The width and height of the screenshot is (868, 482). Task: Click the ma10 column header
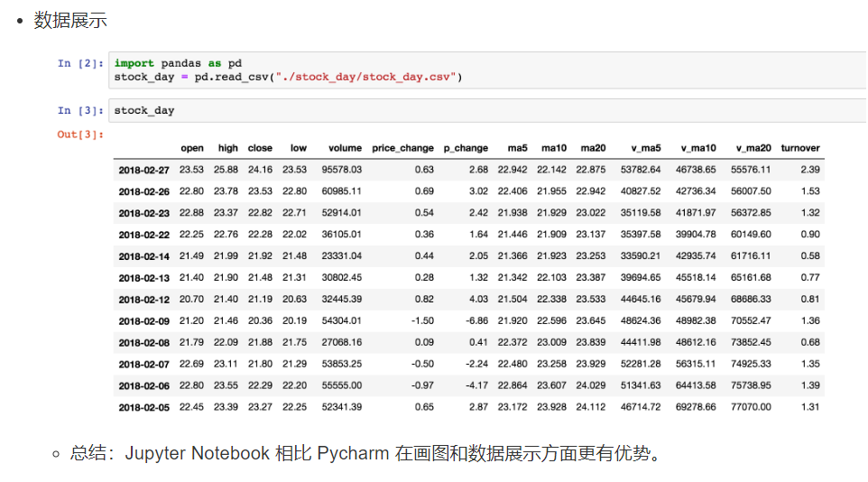click(554, 148)
